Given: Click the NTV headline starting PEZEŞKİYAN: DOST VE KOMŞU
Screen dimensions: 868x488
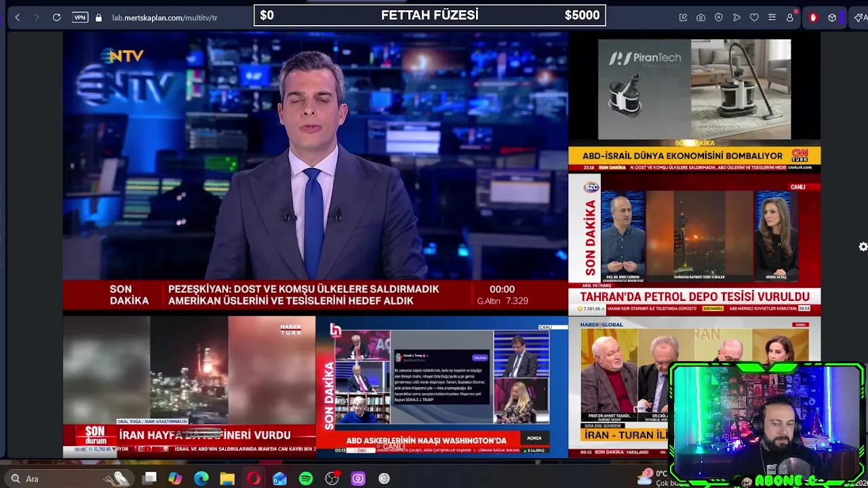Looking at the screenshot, I should (303, 295).
